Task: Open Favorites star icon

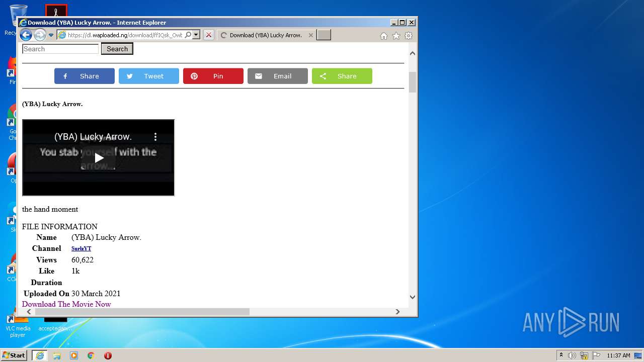Action: [x=396, y=36]
